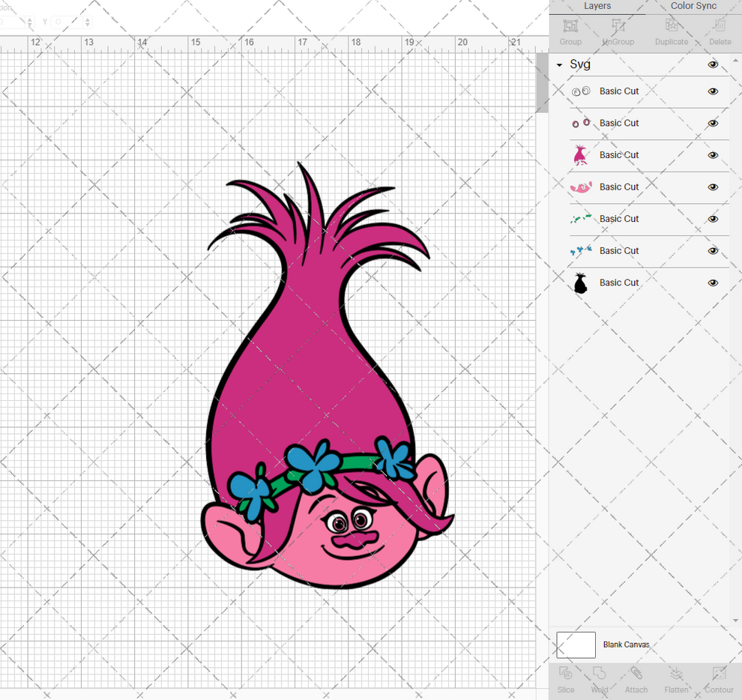Click the Blank Canvas color swatch
This screenshot has height=700, width=742.
pyautogui.click(x=576, y=645)
